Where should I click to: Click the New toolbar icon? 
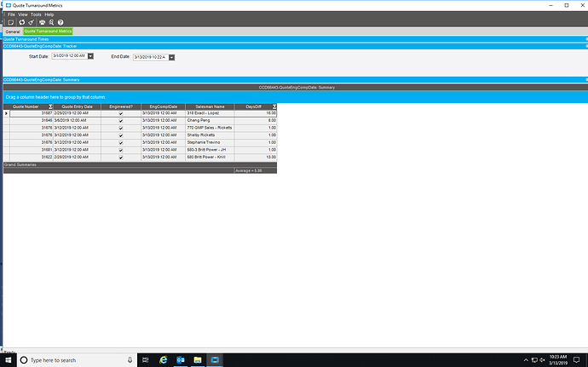tap(11, 22)
